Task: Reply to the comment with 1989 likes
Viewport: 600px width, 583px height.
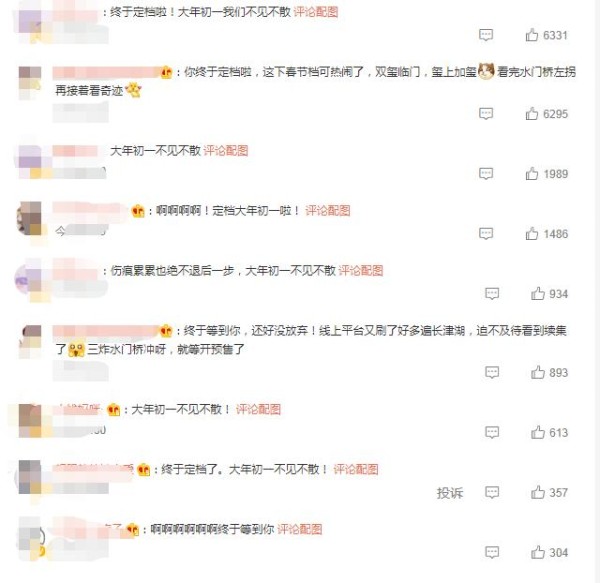Action: (x=486, y=174)
